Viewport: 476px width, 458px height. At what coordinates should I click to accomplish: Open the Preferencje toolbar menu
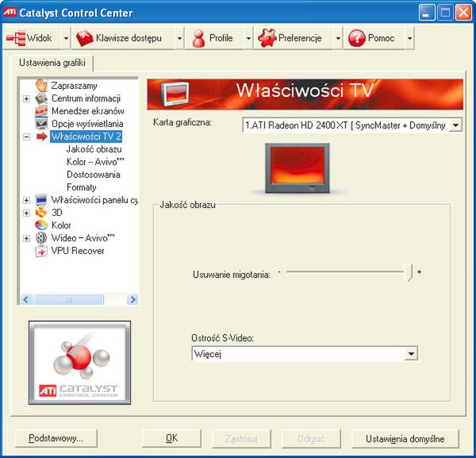[x=294, y=38]
